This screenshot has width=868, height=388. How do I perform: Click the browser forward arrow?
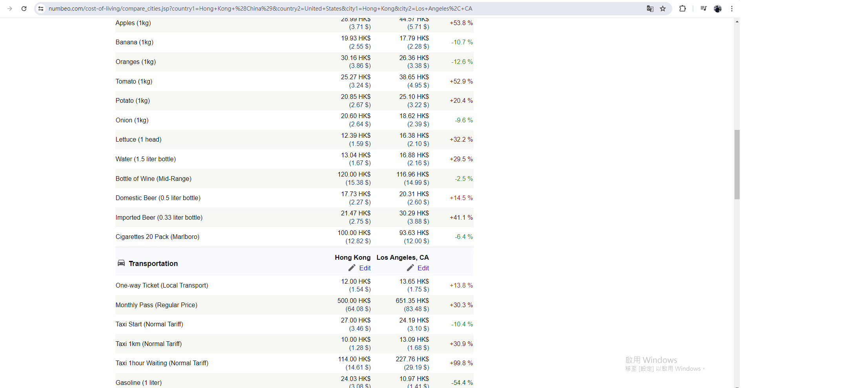[x=10, y=9]
